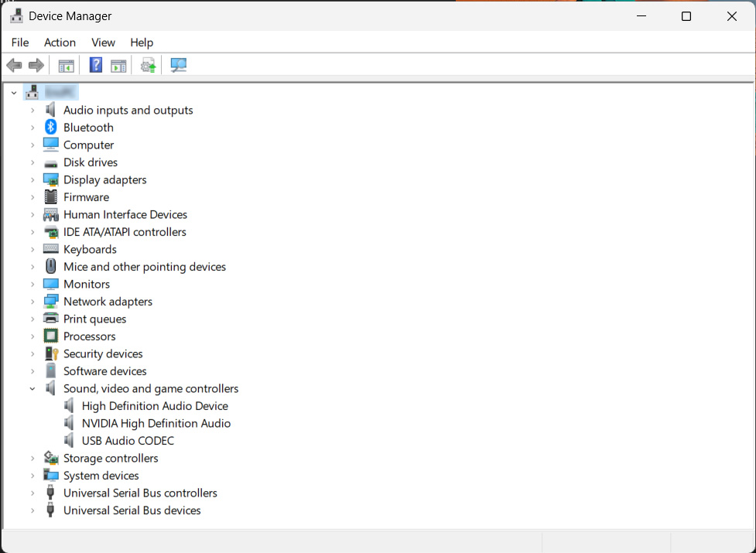The image size is (756, 553).
Task: Collapse Sound, video and game controllers
Action: click(32, 389)
